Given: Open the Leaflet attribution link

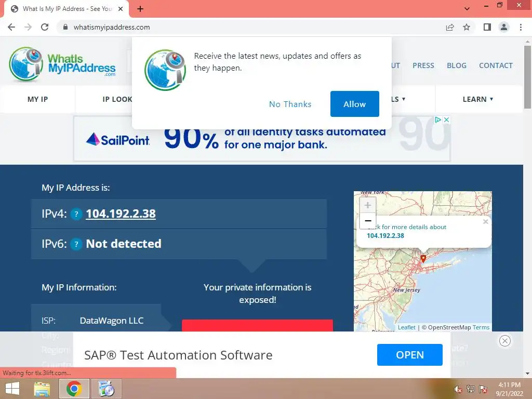Looking at the screenshot, I should point(406,327).
